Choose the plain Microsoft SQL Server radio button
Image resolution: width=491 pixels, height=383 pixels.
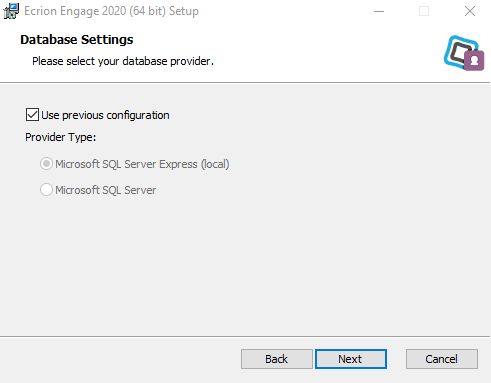coord(46,190)
